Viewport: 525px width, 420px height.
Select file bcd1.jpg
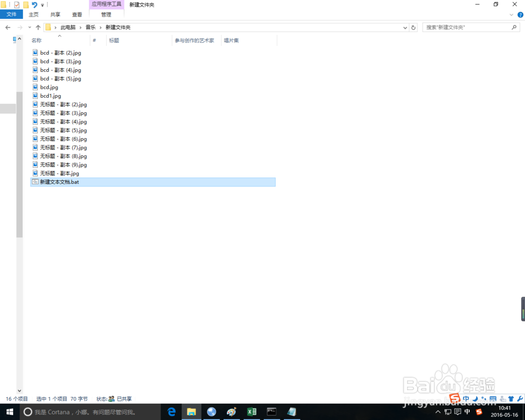tap(50, 96)
